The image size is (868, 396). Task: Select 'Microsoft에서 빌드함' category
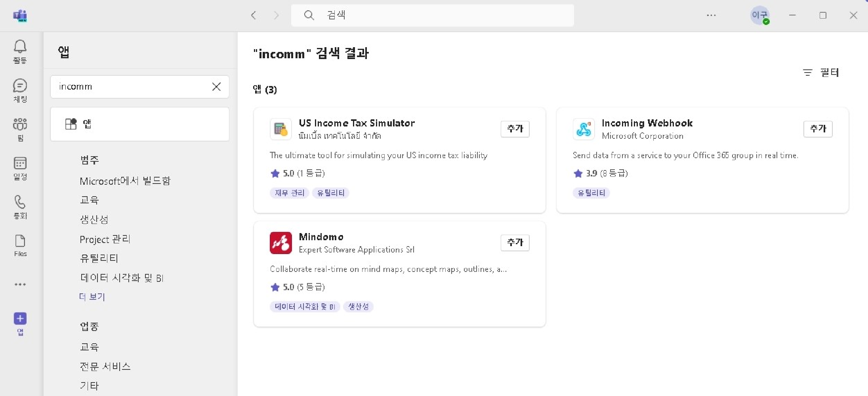pos(125,181)
